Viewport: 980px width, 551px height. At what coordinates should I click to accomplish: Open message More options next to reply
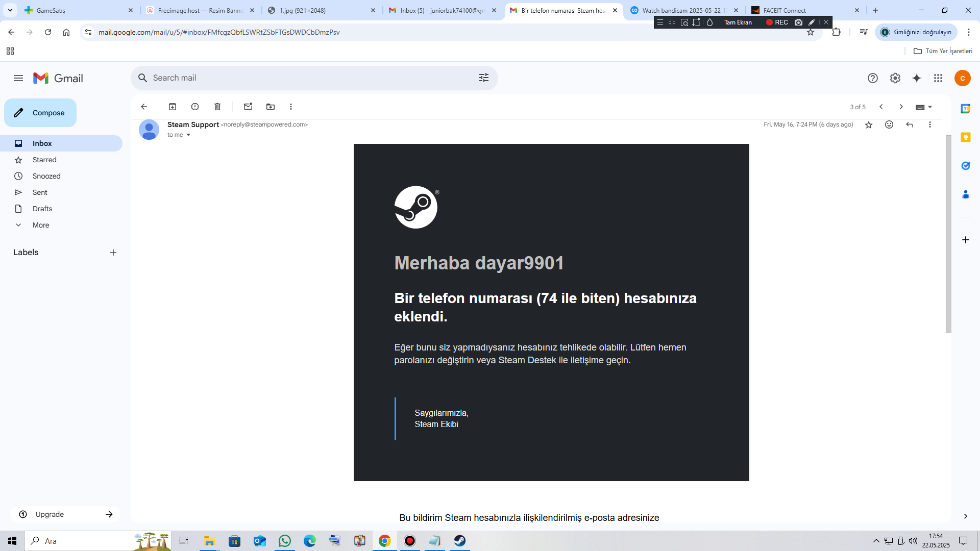pos(930,125)
